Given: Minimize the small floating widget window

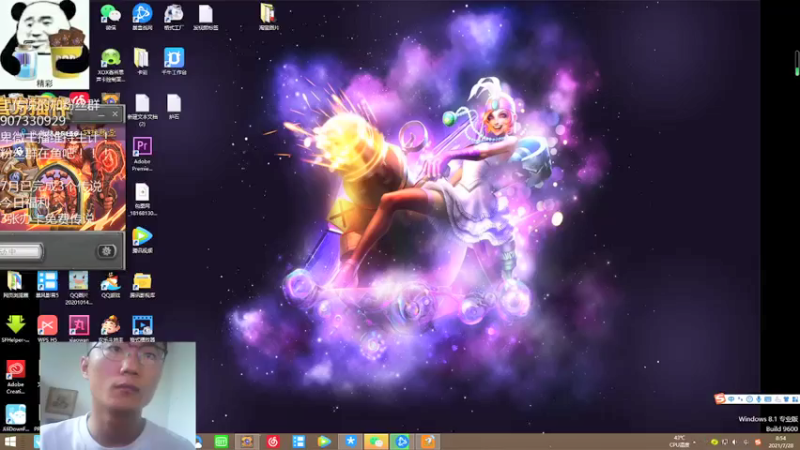Looking at the screenshot, I should coord(102,115).
